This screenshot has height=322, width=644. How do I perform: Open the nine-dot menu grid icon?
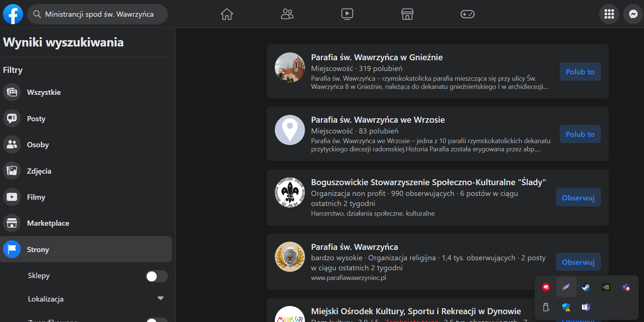pyautogui.click(x=609, y=14)
